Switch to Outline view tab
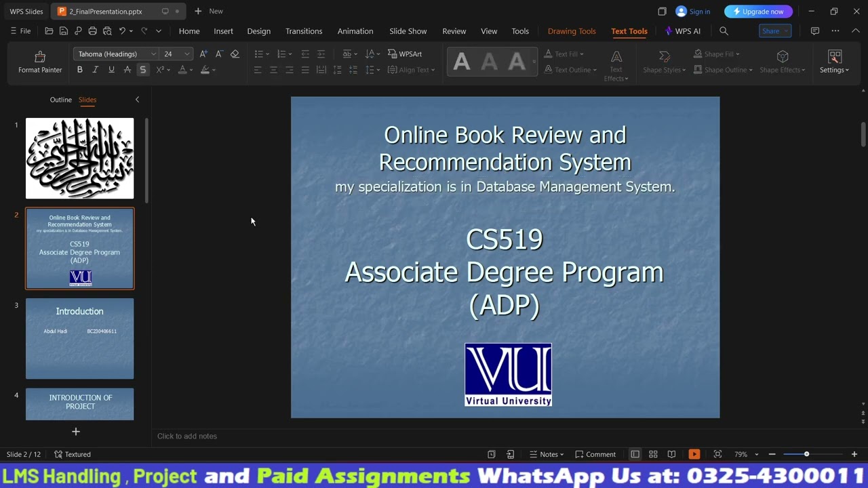The height and width of the screenshot is (488, 868). point(60,100)
